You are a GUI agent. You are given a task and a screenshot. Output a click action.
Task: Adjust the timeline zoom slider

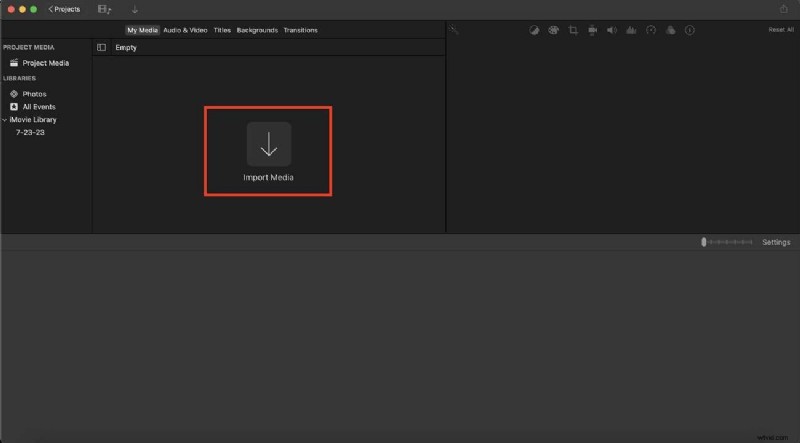[x=727, y=242]
